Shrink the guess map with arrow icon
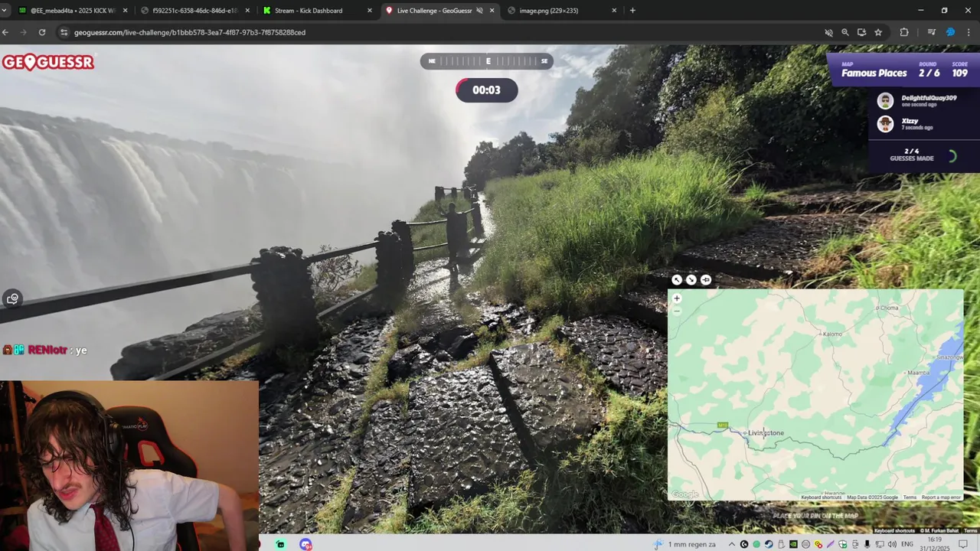Viewport: 980px width, 551px height. click(x=691, y=280)
